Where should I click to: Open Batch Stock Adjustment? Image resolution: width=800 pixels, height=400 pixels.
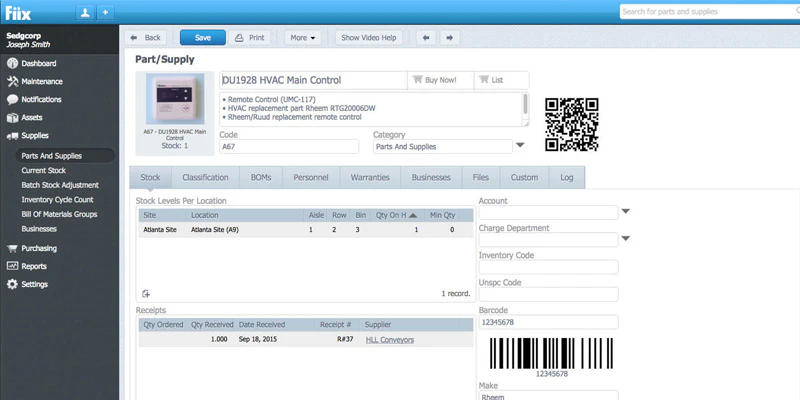coord(60,185)
